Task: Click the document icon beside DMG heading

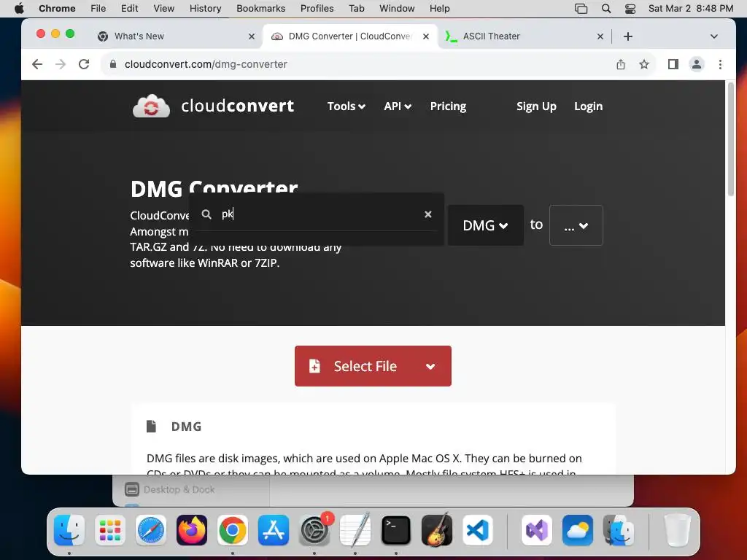Action: 151,426
